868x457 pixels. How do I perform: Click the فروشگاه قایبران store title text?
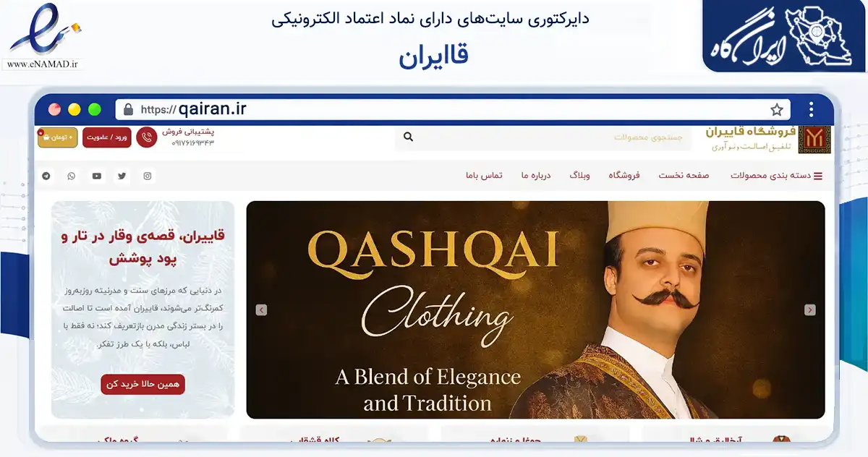coord(750,132)
